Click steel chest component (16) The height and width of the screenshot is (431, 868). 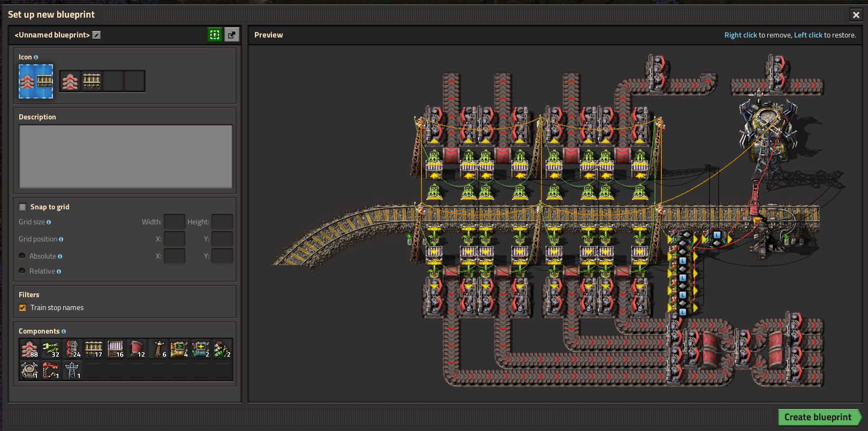pyautogui.click(x=115, y=349)
